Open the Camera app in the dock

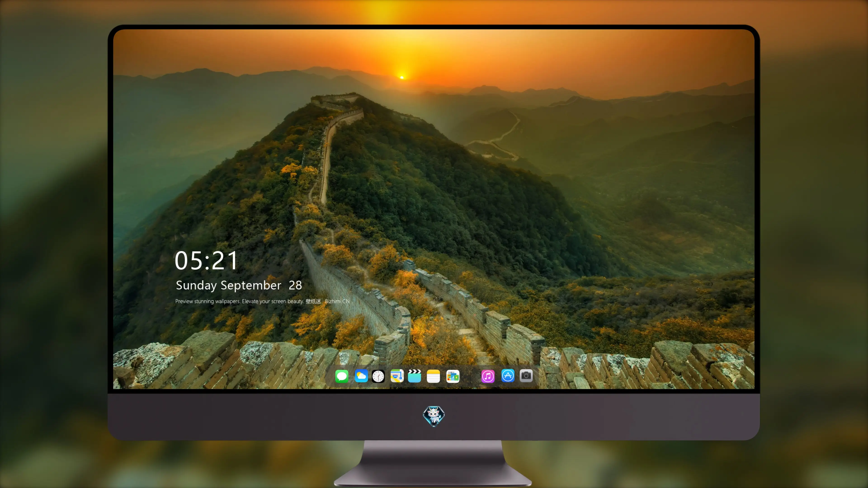(526, 375)
